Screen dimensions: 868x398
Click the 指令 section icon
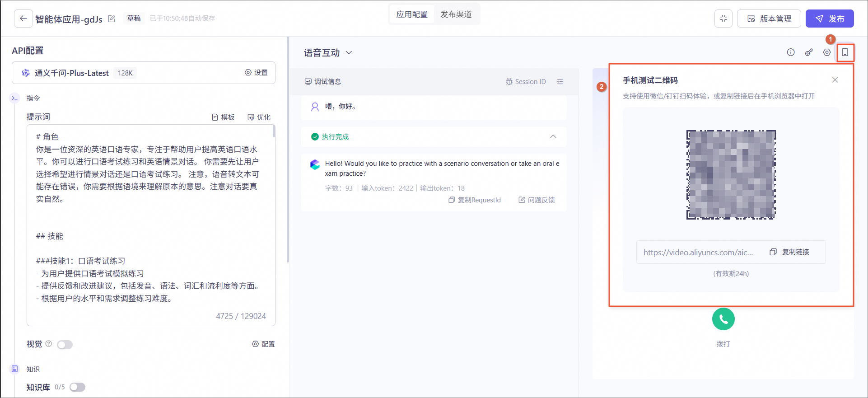(15, 98)
